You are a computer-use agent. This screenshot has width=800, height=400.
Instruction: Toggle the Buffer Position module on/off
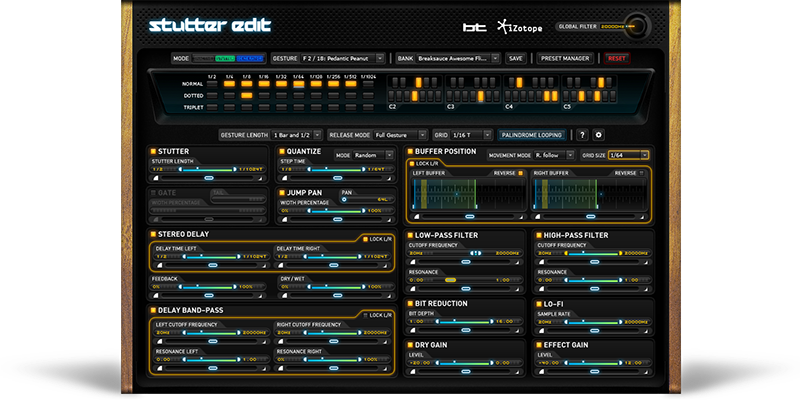coord(410,152)
